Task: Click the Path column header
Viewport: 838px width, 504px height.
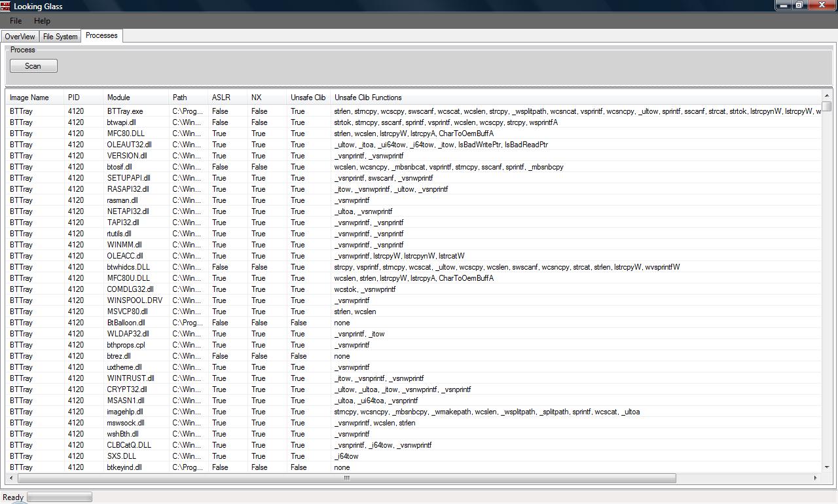Action: click(x=189, y=98)
